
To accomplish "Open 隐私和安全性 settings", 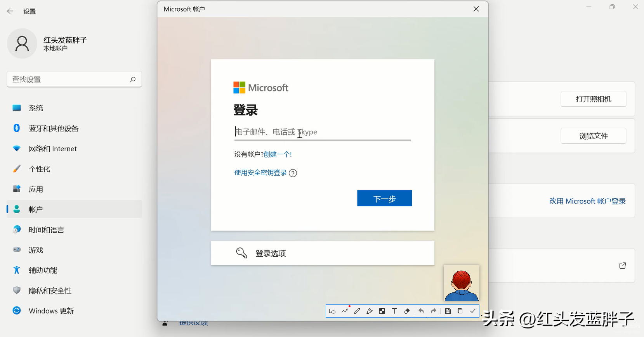I will [74, 290].
